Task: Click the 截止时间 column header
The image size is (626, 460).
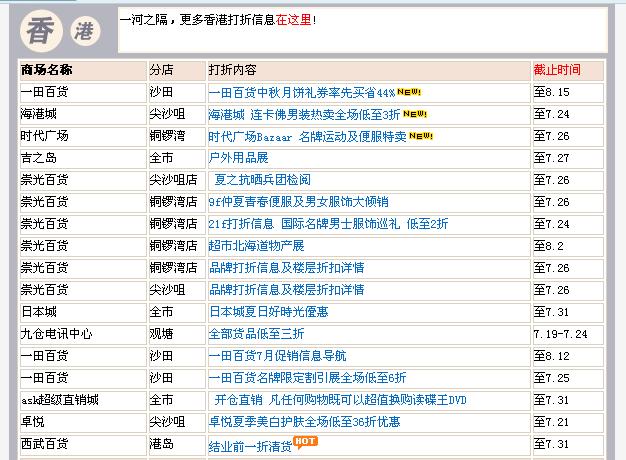Action: (x=568, y=70)
